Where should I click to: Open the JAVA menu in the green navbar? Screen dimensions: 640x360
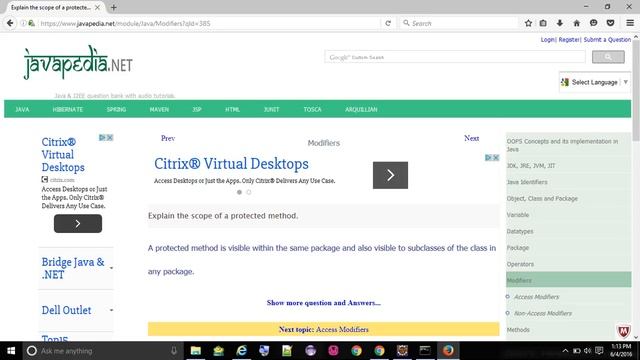pos(22,109)
